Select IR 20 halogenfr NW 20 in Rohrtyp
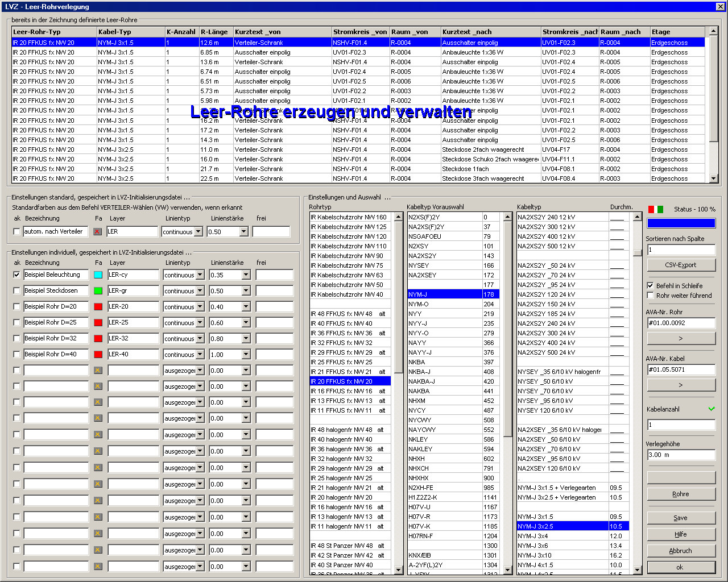728x582 pixels. tap(350, 497)
